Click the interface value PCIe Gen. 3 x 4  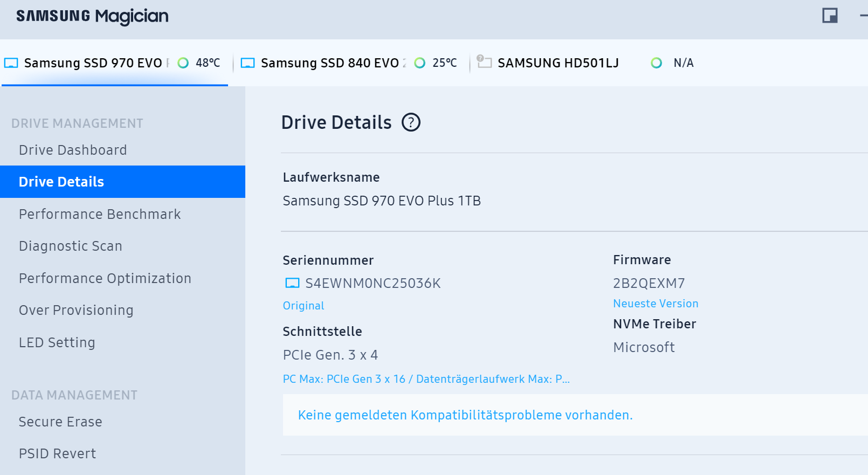pyautogui.click(x=330, y=355)
